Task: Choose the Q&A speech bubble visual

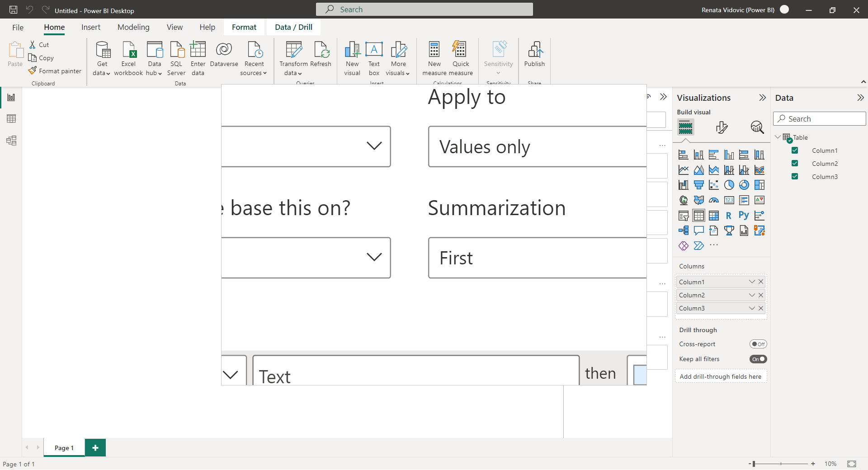Action: coord(698,230)
